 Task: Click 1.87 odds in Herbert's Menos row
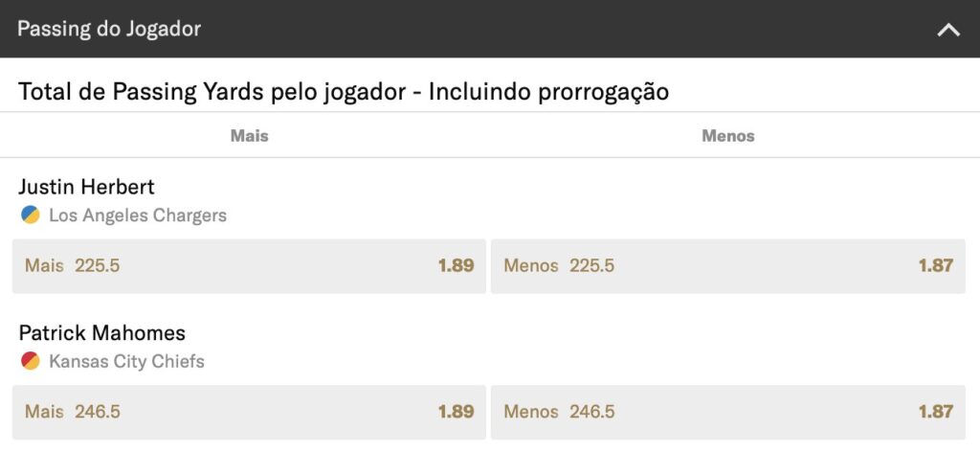936,265
